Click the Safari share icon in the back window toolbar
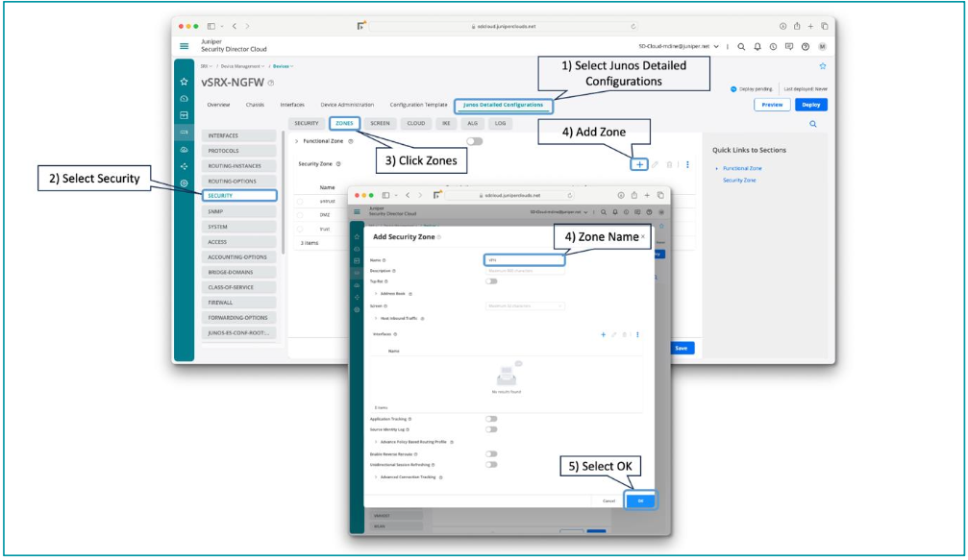Image resolution: width=968 pixels, height=560 pixels. [x=796, y=26]
